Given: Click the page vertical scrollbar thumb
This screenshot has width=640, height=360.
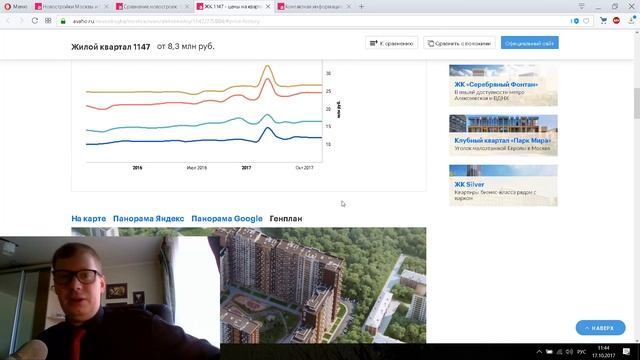Looking at the screenshot, I should [x=637, y=103].
